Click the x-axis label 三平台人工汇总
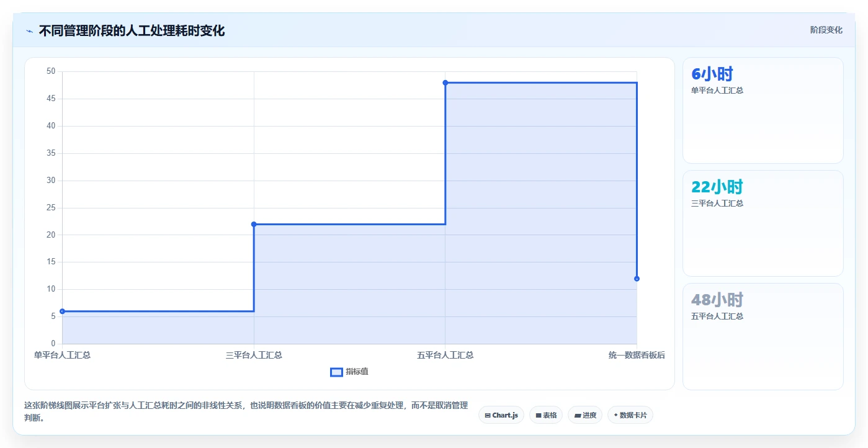868x448 pixels. tap(254, 355)
